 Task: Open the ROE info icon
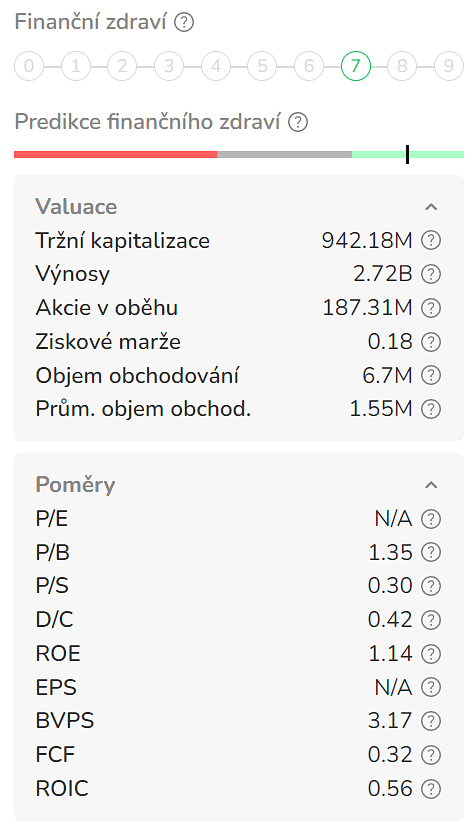coord(431,654)
